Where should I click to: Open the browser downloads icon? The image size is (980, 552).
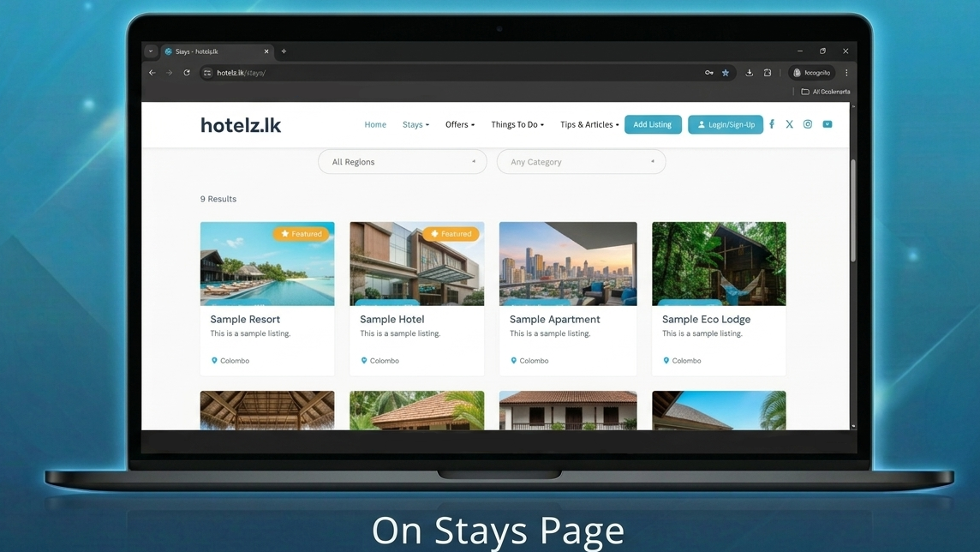tap(750, 73)
